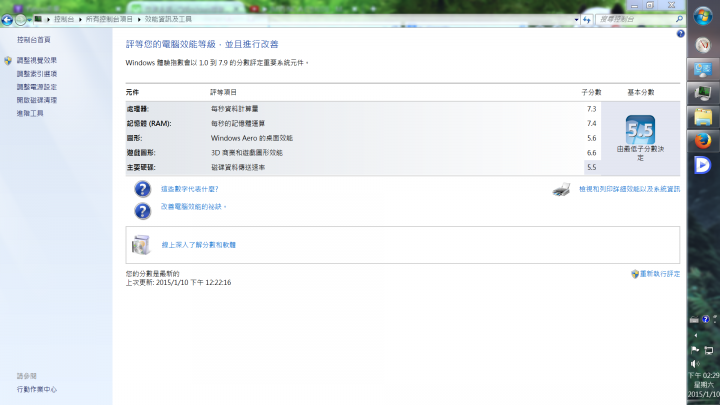
Task: Launch Firefox from the taskbar
Action: [703, 141]
